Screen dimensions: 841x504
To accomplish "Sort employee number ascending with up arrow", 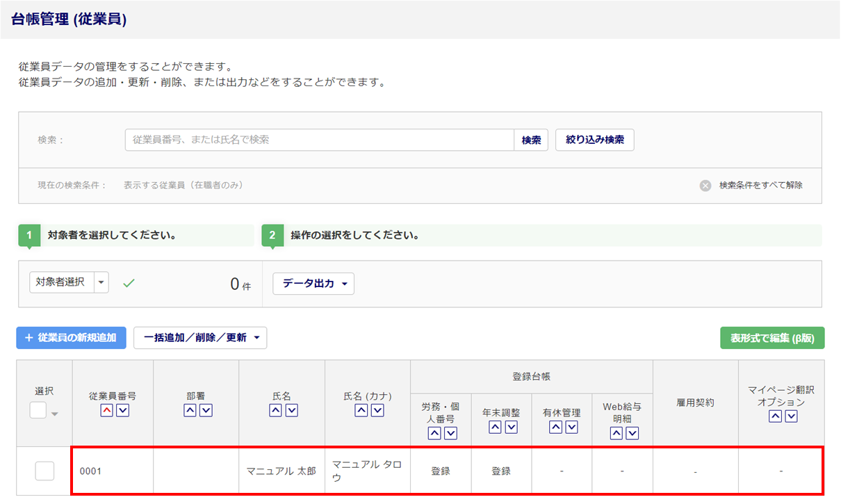I will (106, 411).
